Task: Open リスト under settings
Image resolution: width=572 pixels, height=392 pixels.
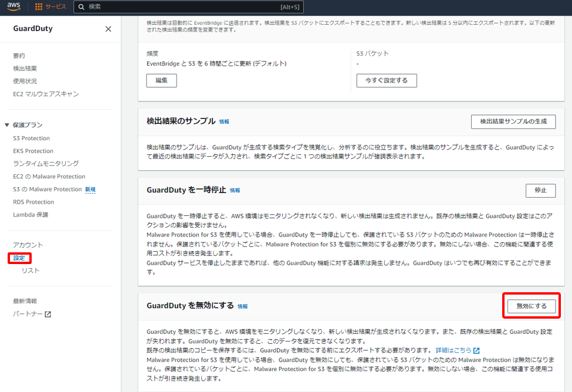Action: click(x=31, y=271)
